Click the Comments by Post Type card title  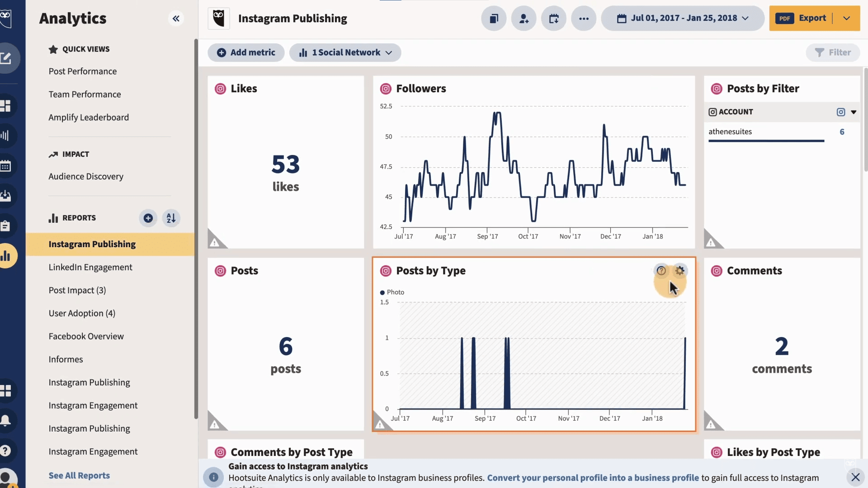coord(292,452)
